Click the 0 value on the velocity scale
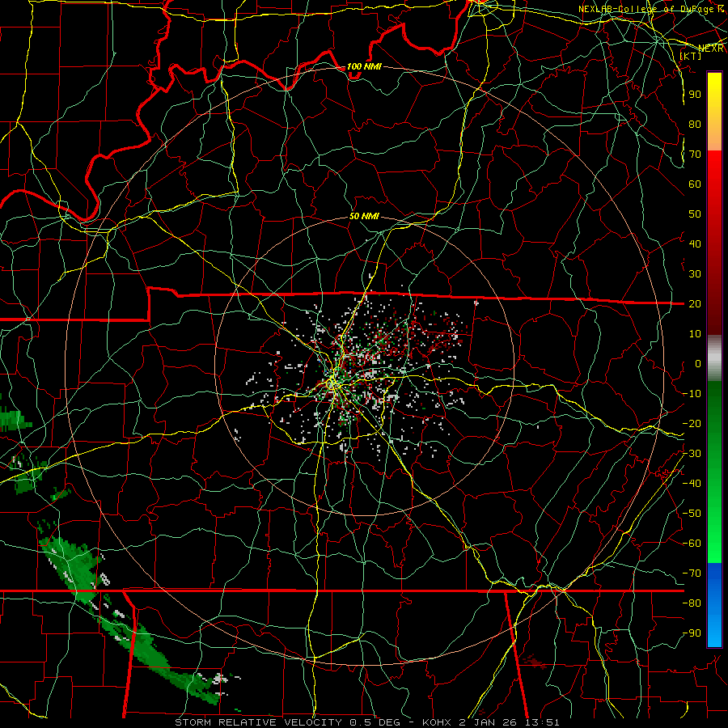Image resolution: width=728 pixels, height=728 pixels. tap(698, 364)
